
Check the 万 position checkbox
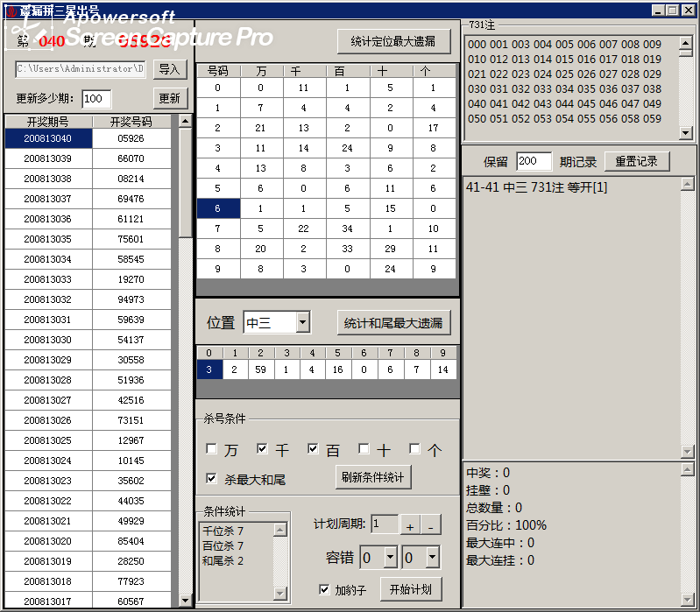211,449
